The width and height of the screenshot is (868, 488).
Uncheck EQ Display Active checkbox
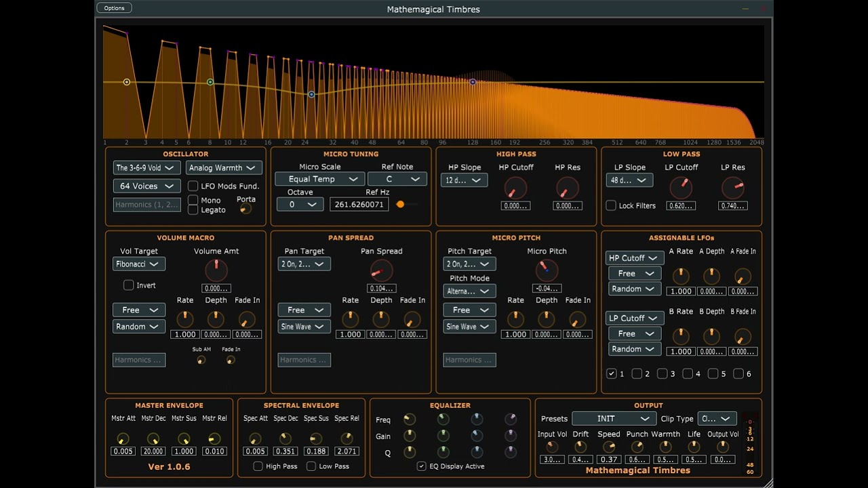pyautogui.click(x=422, y=466)
